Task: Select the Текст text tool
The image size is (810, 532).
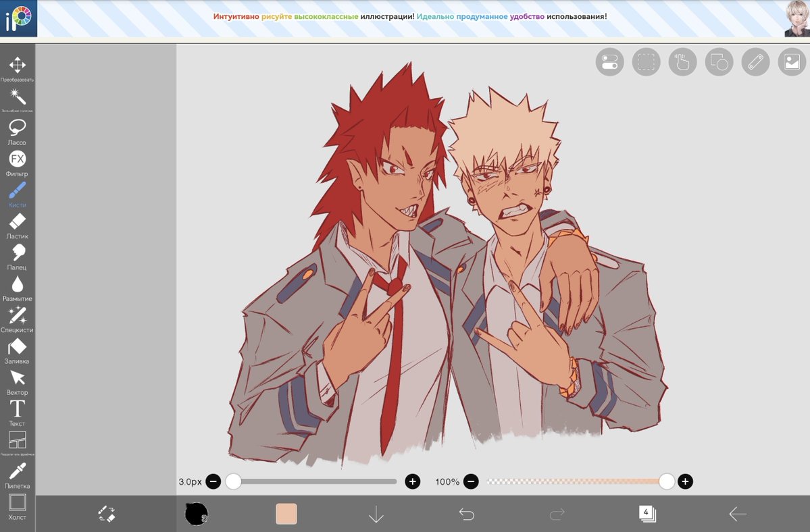Action: 17,413
